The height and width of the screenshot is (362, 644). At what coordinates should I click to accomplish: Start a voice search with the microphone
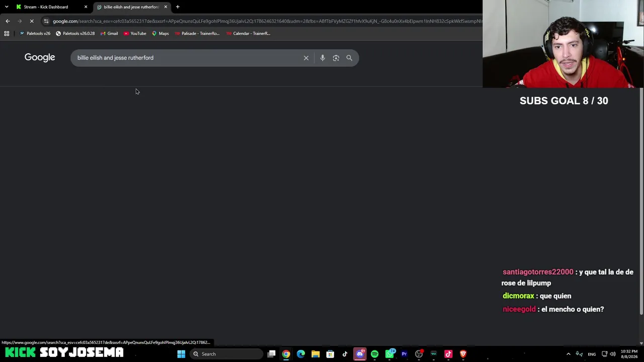[x=323, y=58]
